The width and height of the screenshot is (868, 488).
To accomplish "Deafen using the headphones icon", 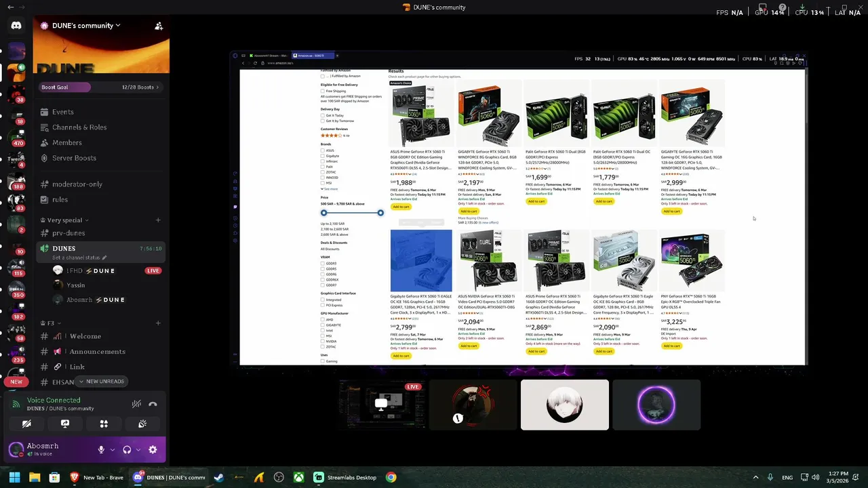I will click(127, 449).
